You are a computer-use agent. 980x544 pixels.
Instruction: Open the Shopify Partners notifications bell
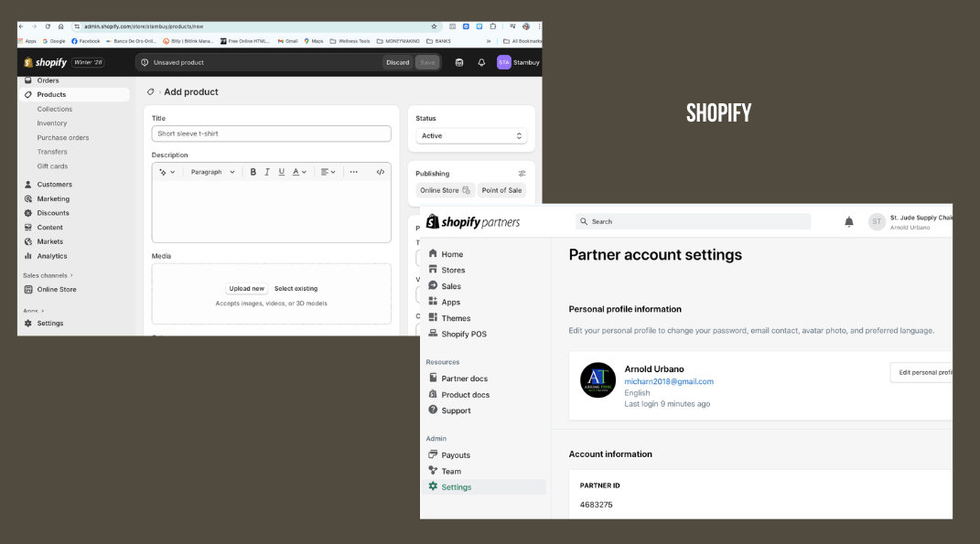(849, 222)
